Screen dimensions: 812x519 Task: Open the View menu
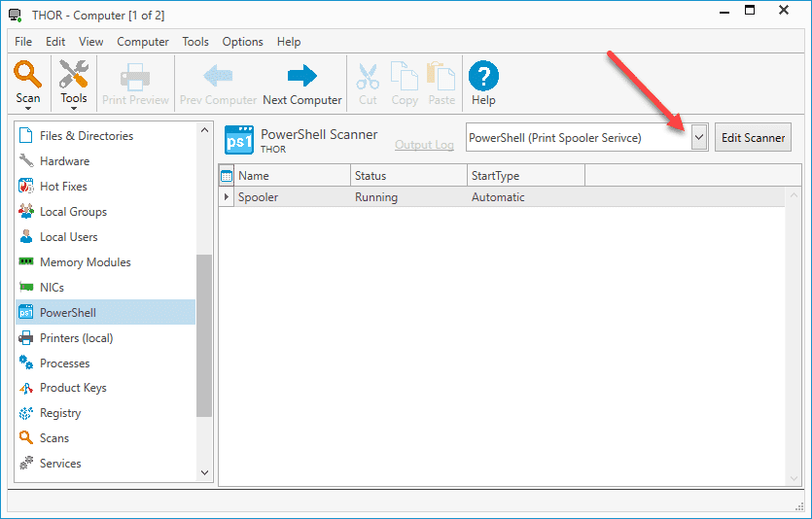pos(91,42)
